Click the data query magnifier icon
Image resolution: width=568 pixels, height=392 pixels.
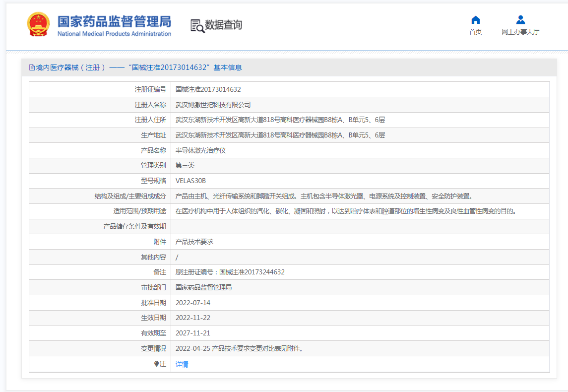197,26
